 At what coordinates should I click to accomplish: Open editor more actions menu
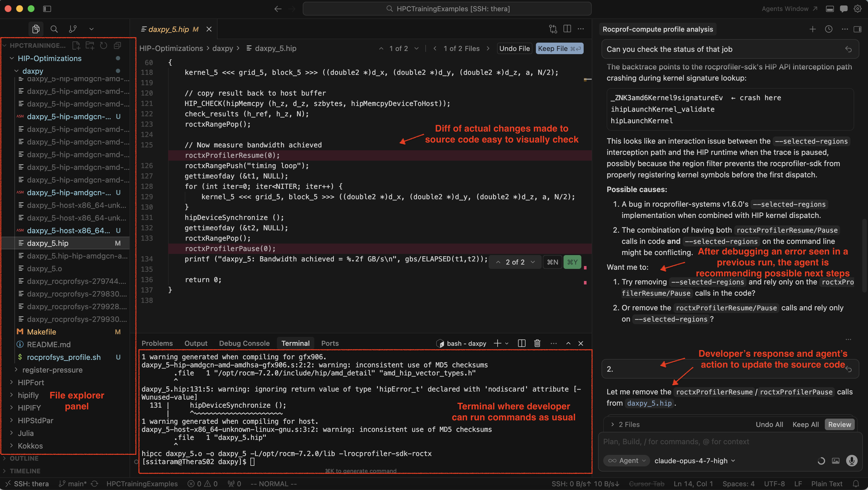pos(581,29)
